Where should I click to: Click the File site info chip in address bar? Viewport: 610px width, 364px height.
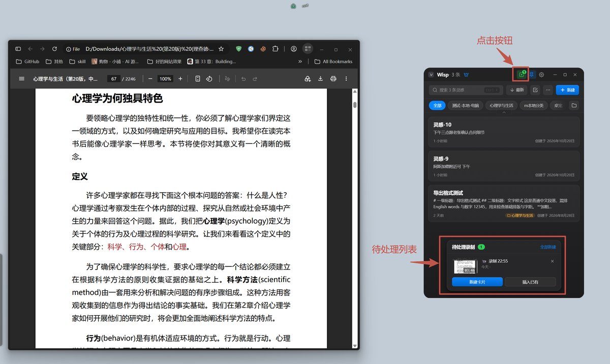(x=73, y=49)
